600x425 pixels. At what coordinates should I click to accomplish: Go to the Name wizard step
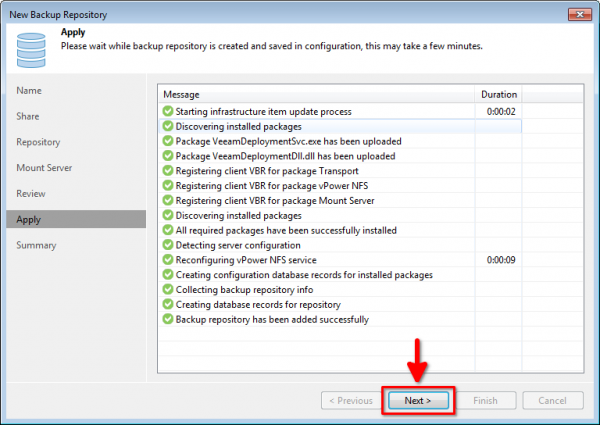click(x=29, y=91)
